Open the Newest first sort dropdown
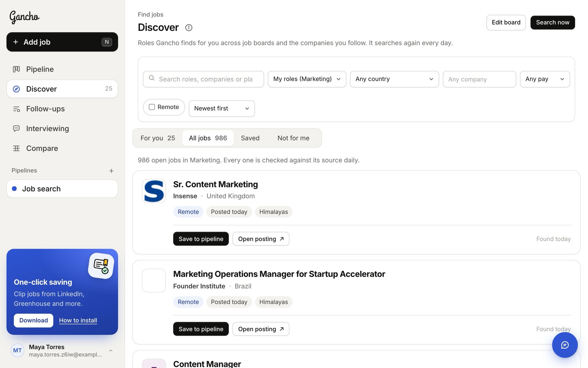This screenshot has height=368, width=588. point(221,109)
